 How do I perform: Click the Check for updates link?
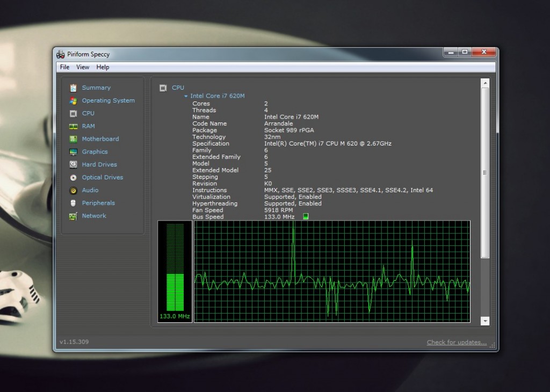tap(457, 342)
